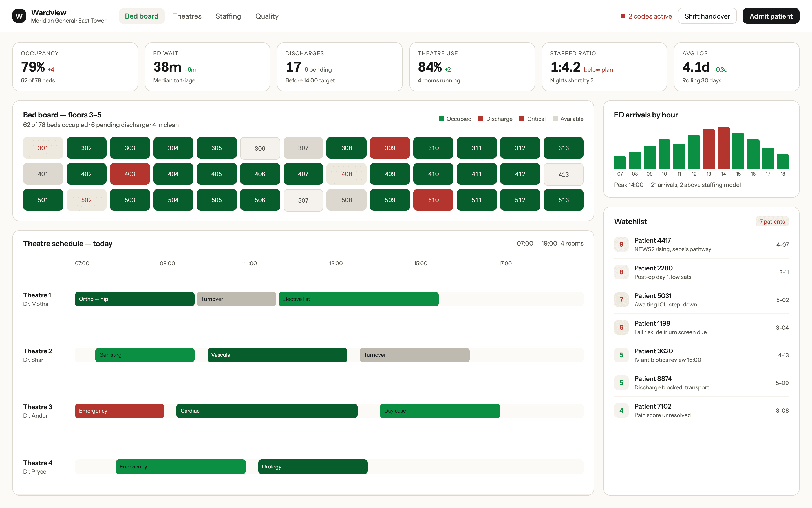Open bed 510 on the bed board

point(433,200)
